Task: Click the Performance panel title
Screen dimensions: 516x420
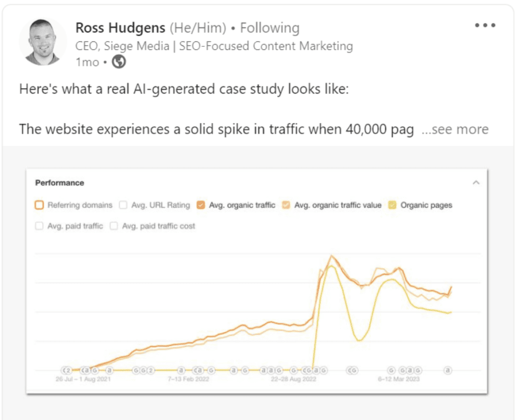Action: (59, 183)
